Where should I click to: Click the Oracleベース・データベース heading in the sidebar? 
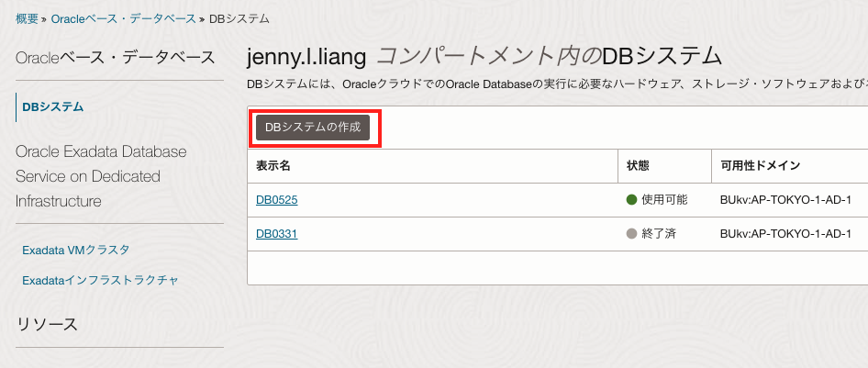tap(115, 58)
